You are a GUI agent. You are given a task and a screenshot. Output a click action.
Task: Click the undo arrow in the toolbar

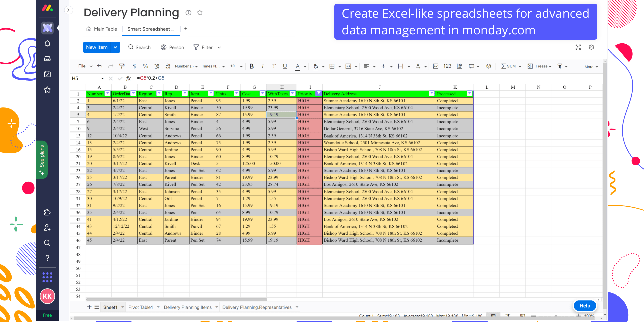tap(100, 66)
